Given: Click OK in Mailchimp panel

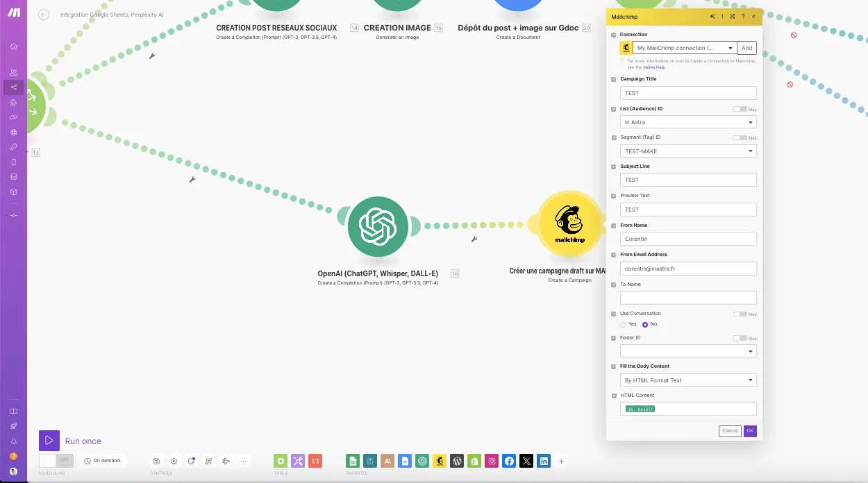Looking at the screenshot, I should coord(750,431).
